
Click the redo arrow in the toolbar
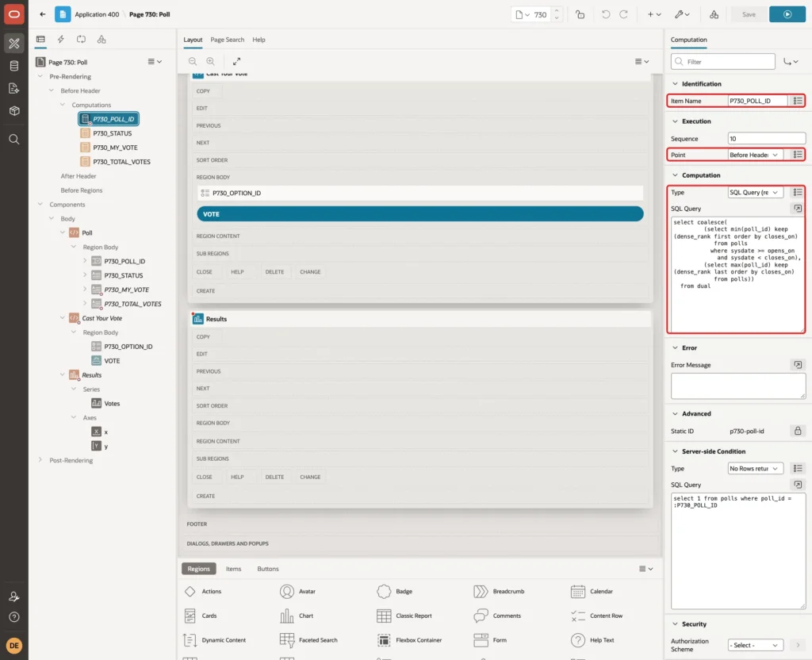(x=623, y=14)
